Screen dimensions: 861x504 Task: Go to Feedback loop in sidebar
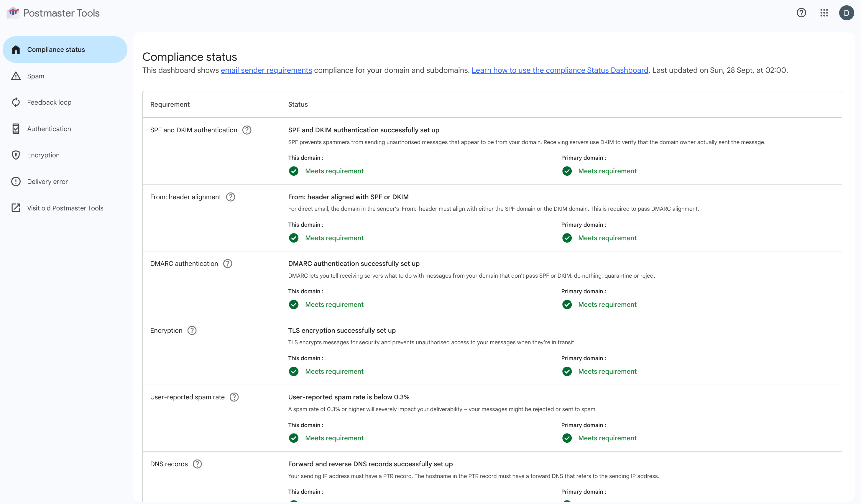point(49,103)
